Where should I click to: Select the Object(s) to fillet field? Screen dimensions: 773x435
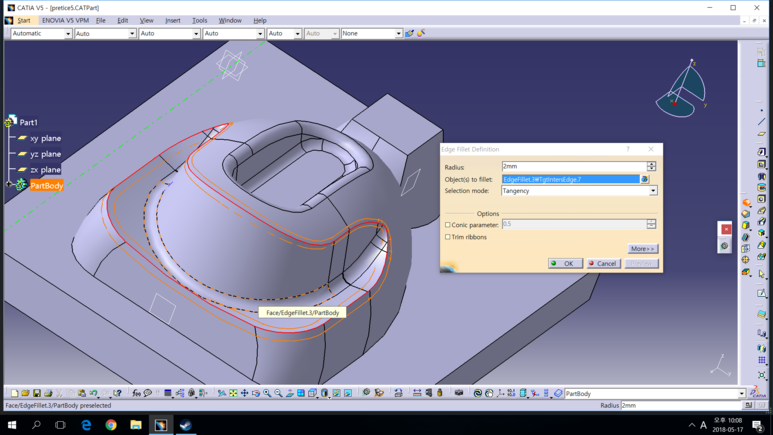tap(570, 179)
